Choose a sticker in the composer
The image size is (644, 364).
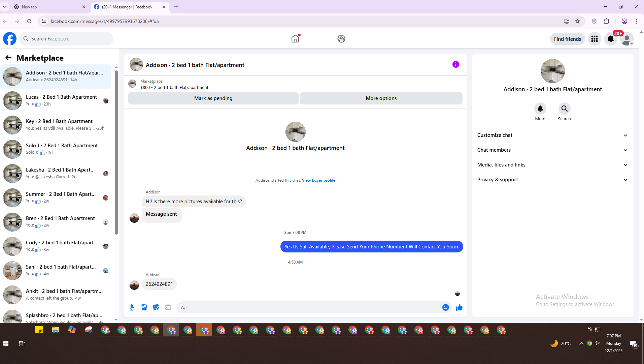[x=156, y=307]
